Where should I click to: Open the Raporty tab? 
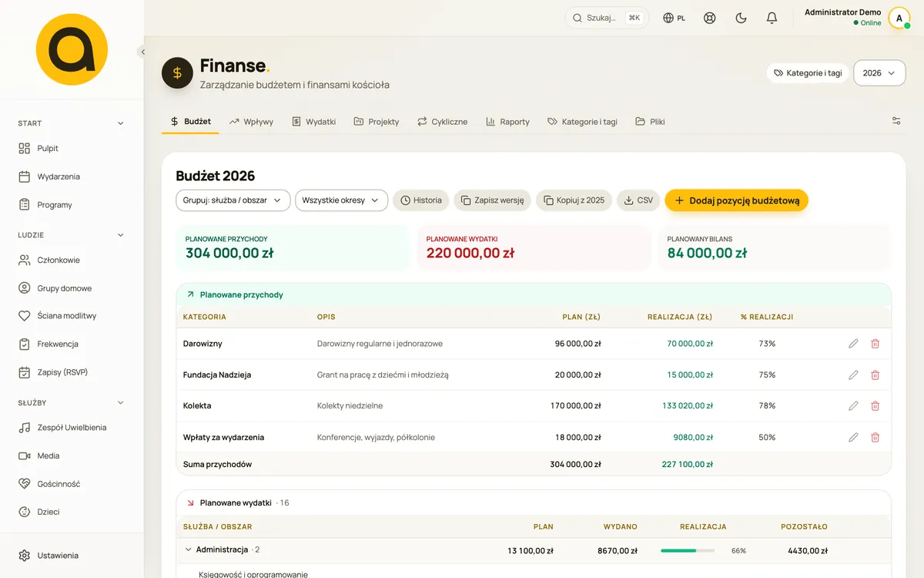(x=507, y=122)
